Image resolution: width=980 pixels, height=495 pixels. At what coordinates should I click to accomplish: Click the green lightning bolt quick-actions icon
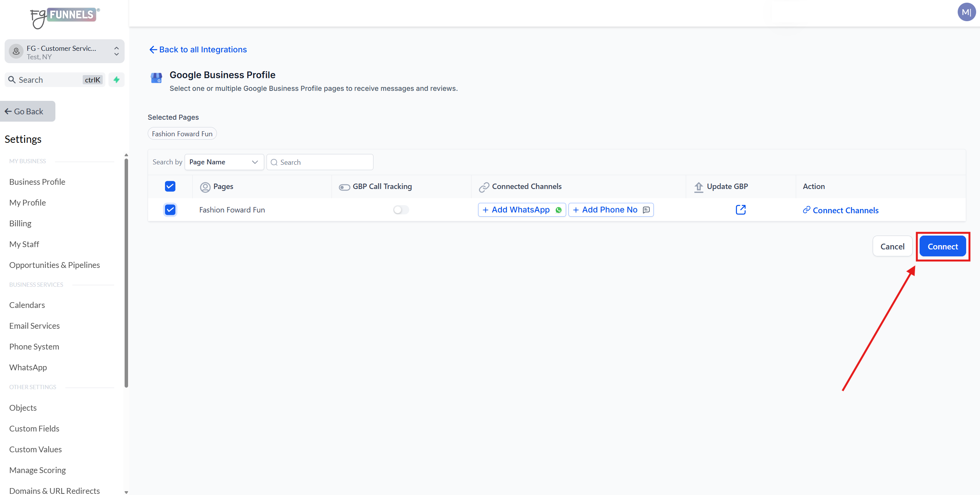point(117,80)
